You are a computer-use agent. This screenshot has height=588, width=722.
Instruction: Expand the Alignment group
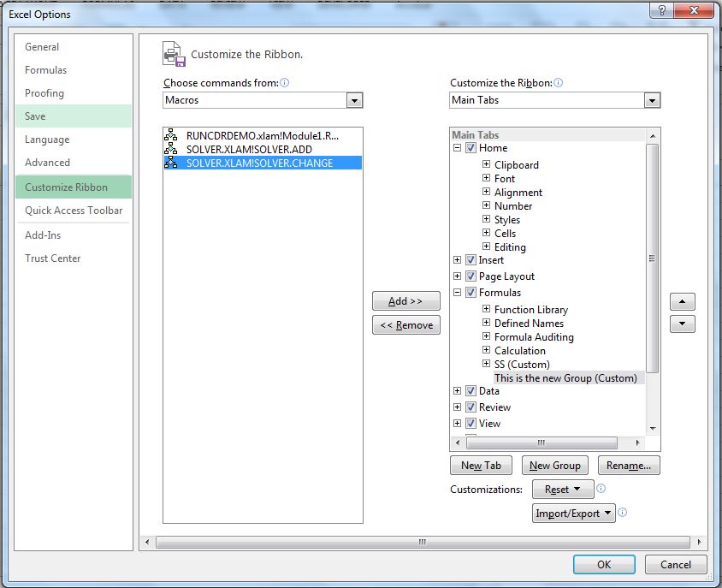(x=486, y=191)
